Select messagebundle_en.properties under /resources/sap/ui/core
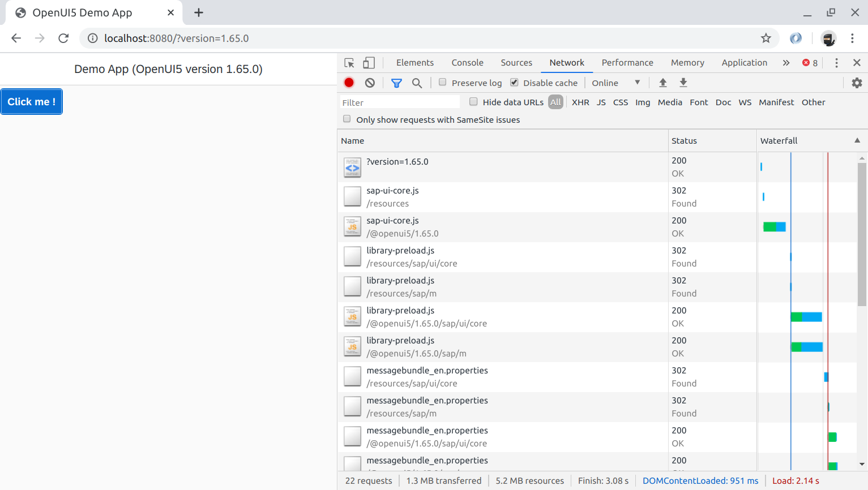 tap(503, 377)
